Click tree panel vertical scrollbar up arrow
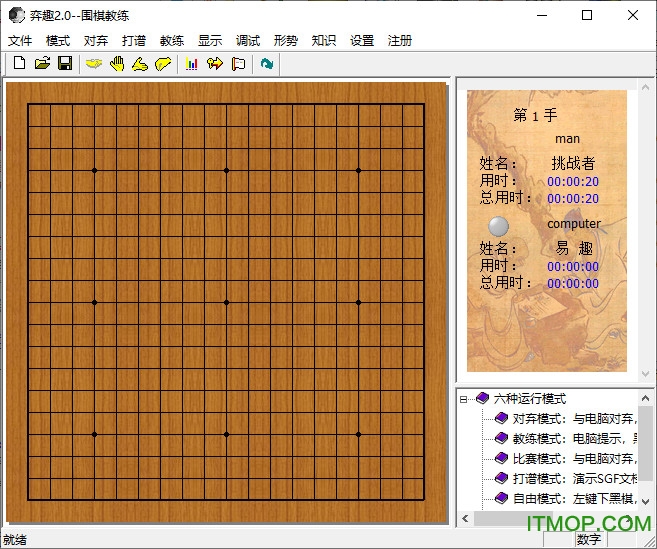Screen dimensions: 657x549 [x=645, y=398]
